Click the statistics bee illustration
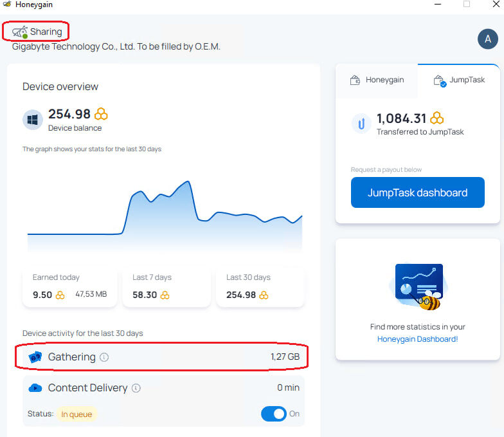 coord(418,286)
